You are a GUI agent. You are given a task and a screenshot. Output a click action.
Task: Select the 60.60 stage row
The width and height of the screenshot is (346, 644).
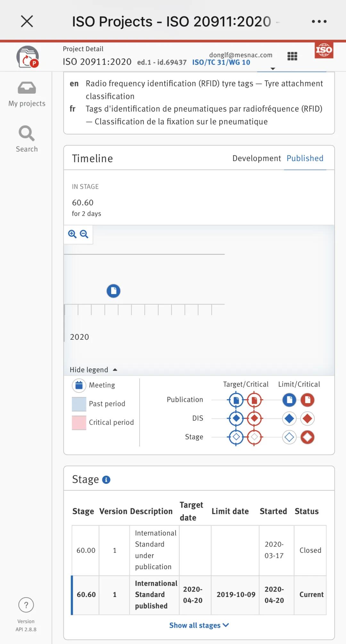click(199, 595)
